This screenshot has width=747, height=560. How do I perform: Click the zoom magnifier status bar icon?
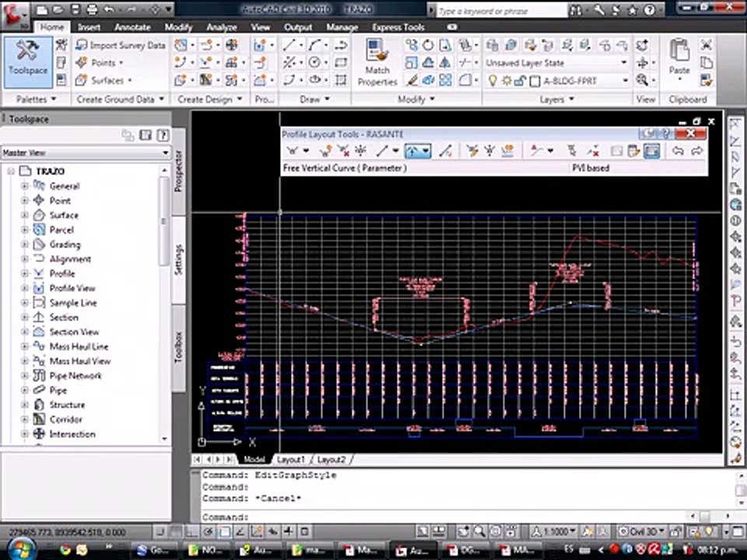point(480,531)
